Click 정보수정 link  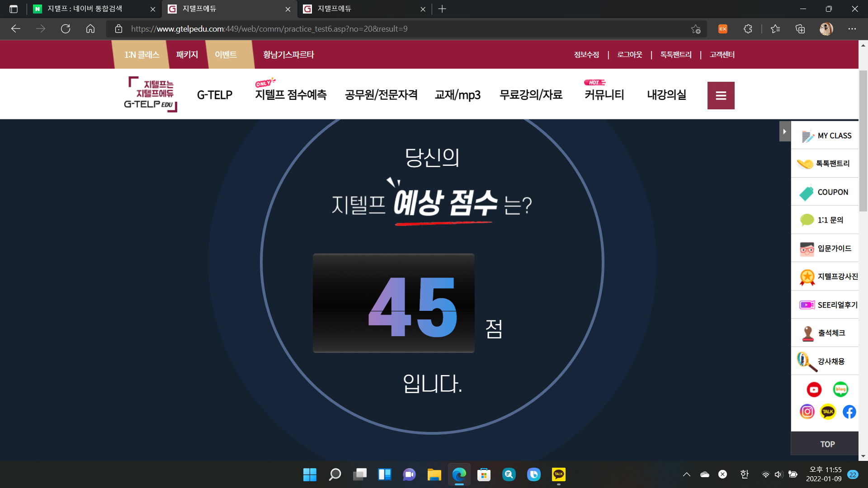586,55
